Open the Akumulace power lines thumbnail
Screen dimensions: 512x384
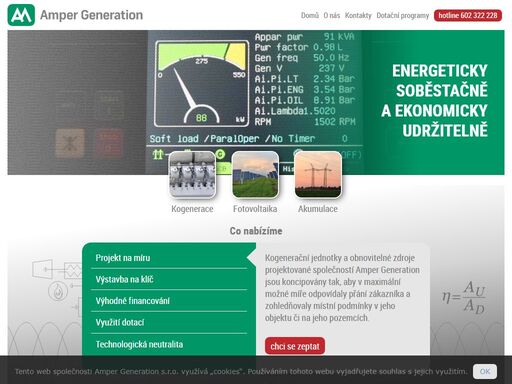(318, 174)
